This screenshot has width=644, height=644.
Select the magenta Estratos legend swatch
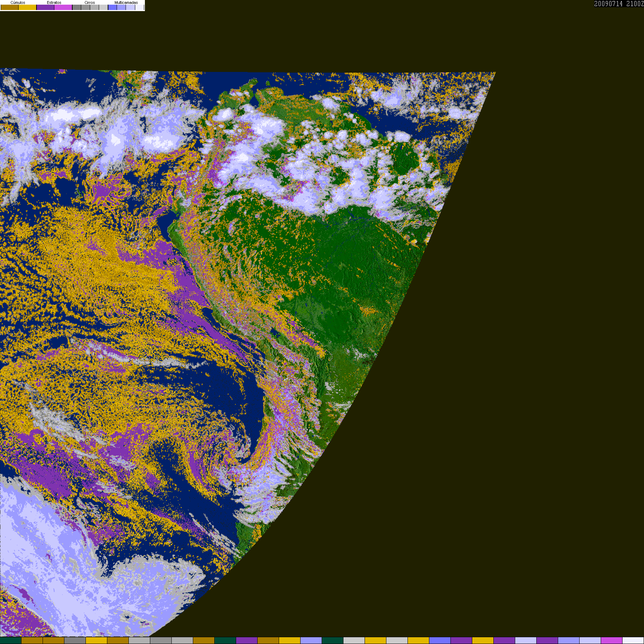(63, 7)
